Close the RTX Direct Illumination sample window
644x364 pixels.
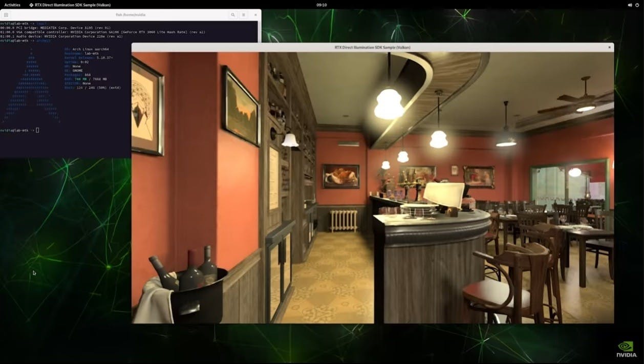pyautogui.click(x=609, y=47)
